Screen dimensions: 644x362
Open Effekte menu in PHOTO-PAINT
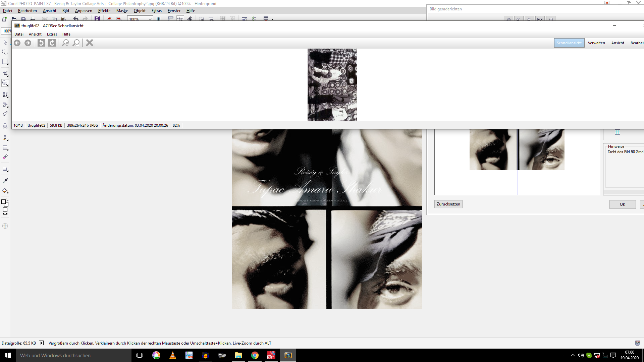point(104,11)
